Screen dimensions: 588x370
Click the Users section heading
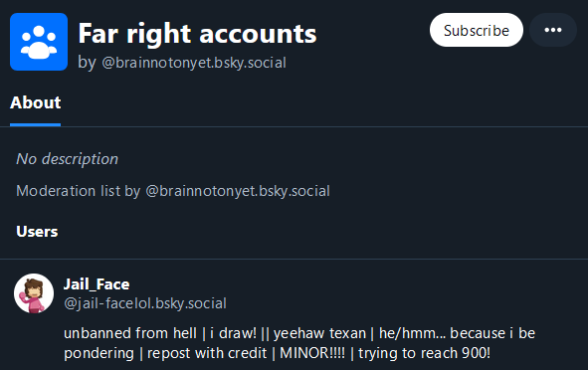(x=37, y=232)
